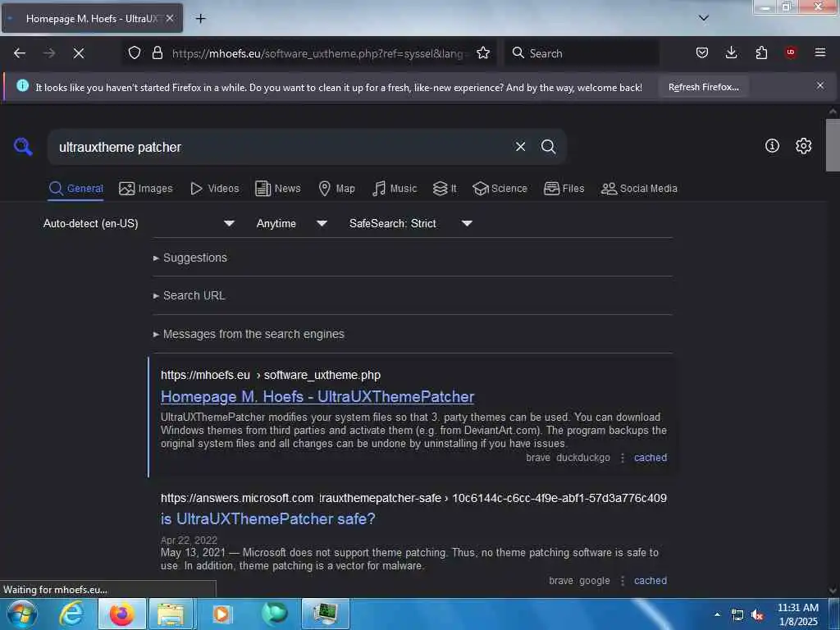Screen dimensions: 840x630
Task: Open the Auto-detect language dropdown
Action: [x=139, y=223]
